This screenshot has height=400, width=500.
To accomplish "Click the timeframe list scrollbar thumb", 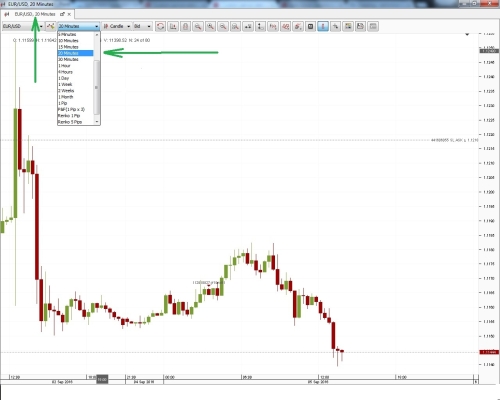I will (x=97, y=87).
